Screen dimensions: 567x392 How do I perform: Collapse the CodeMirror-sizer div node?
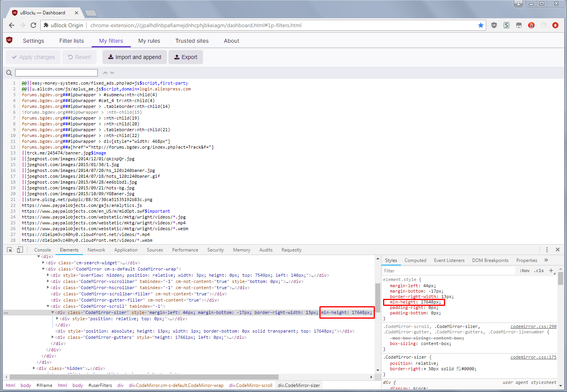53,312
